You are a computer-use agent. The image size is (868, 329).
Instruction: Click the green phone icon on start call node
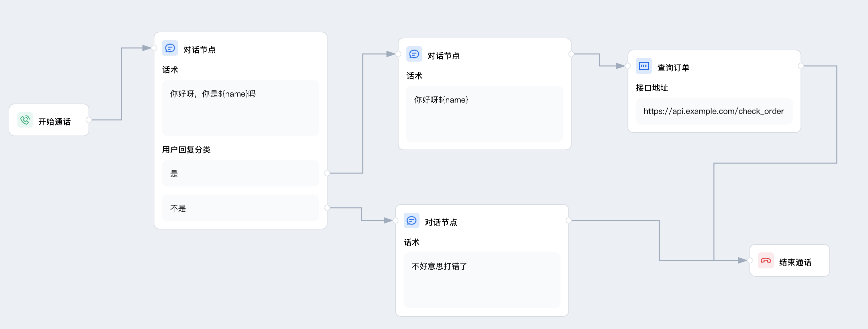(25, 120)
